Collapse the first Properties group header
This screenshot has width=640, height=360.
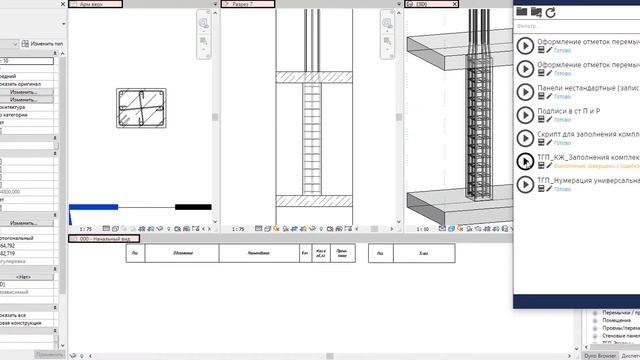pos(55,53)
